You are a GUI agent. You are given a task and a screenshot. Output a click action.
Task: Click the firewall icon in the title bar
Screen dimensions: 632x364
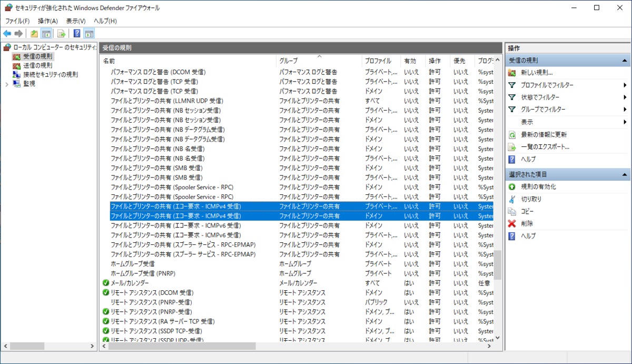coord(8,8)
